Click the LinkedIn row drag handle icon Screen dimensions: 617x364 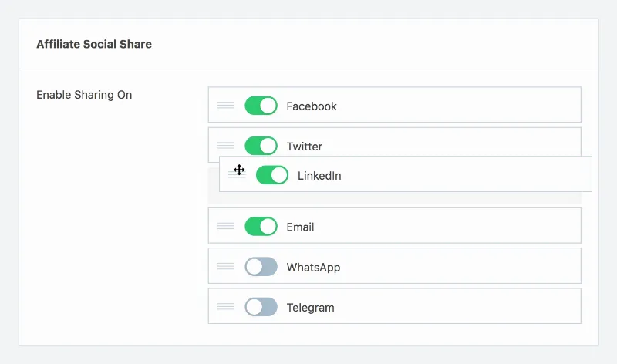(237, 175)
